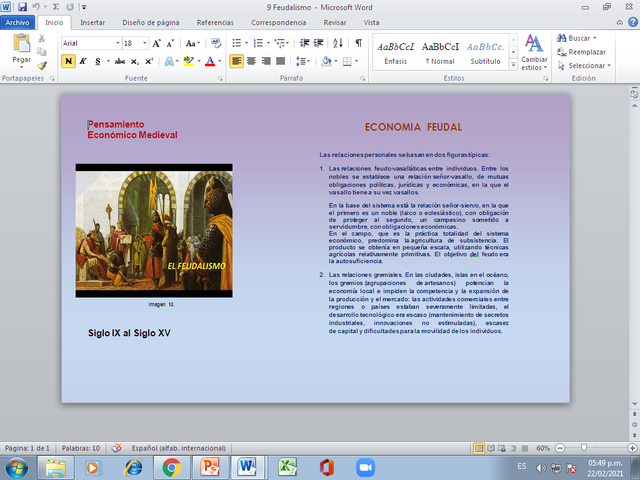Open the Archivo tab

click(17, 22)
